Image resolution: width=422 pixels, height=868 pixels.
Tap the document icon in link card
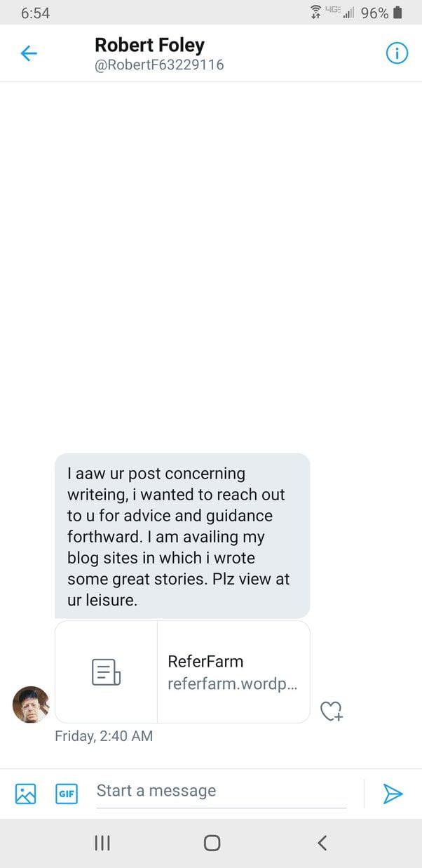(106, 672)
